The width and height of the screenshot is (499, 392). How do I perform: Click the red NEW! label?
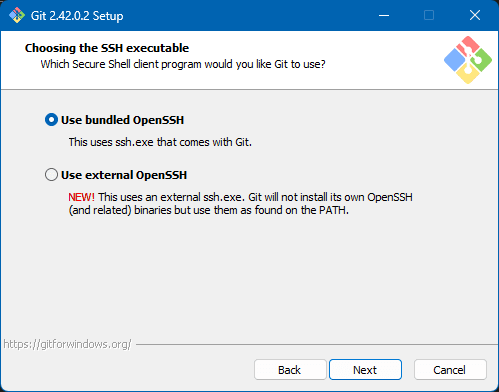tap(81, 197)
